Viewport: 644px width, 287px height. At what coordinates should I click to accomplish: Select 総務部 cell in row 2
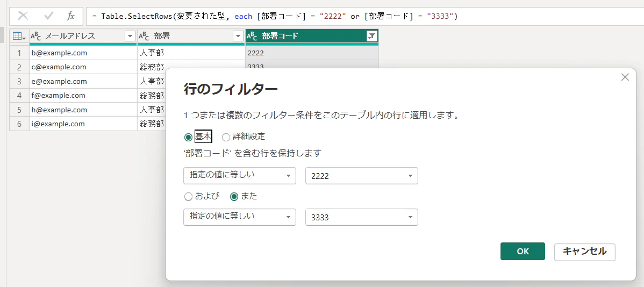(151, 67)
